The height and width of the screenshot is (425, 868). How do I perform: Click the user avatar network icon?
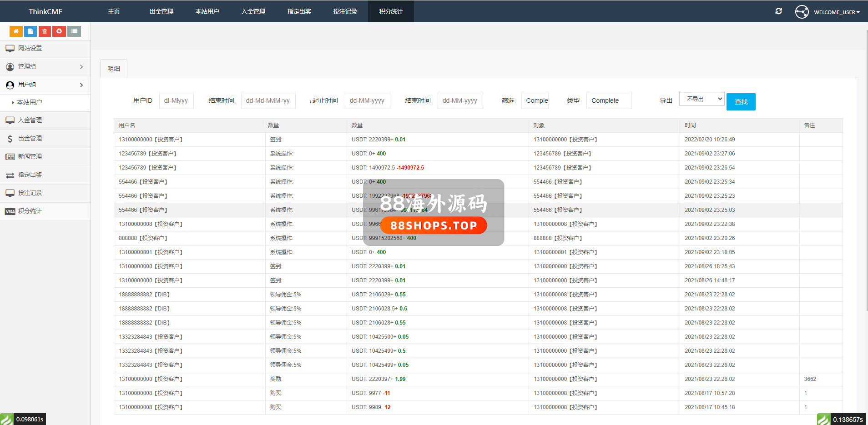(802, 12)
